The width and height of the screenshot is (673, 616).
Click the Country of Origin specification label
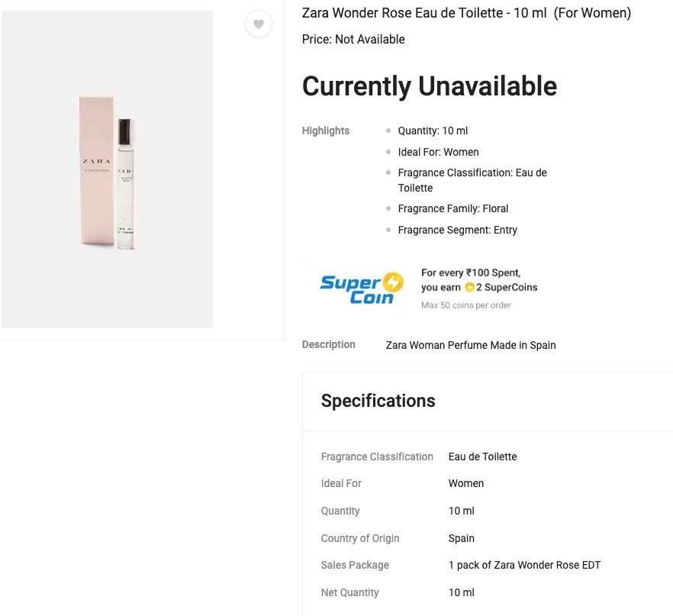[359, 538]
